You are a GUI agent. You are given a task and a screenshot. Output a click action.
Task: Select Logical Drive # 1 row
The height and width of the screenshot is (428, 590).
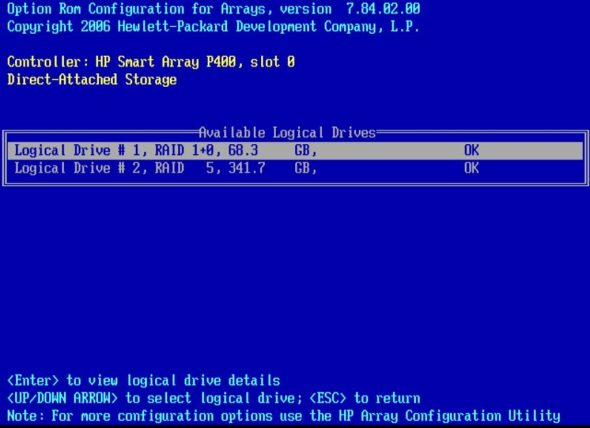pos(295,151)
